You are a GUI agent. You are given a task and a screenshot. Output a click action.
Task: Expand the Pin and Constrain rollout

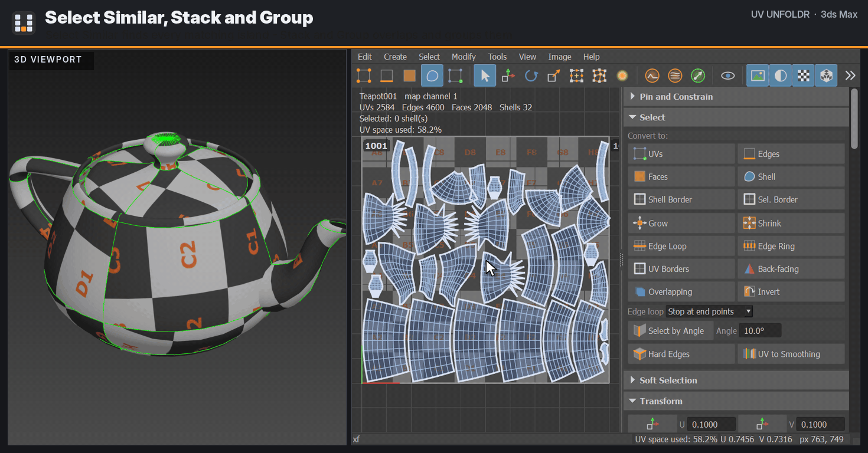point(736,97)
